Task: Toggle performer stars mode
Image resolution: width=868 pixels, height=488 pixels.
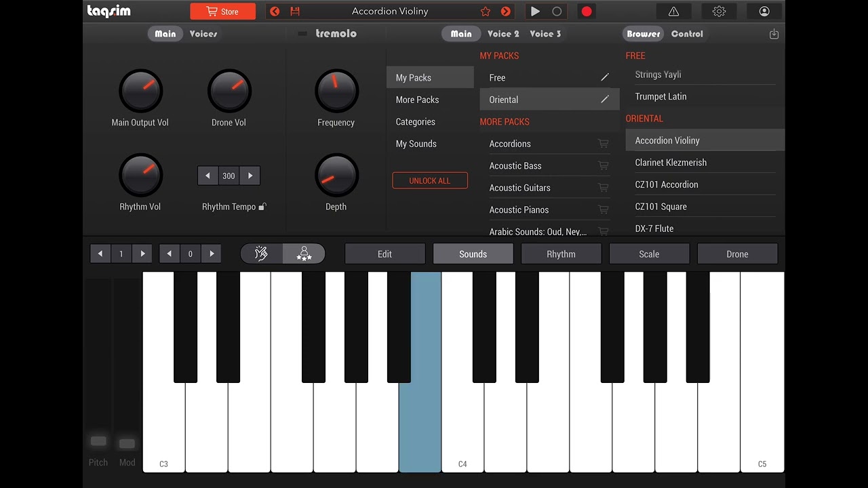Action: 304,254
